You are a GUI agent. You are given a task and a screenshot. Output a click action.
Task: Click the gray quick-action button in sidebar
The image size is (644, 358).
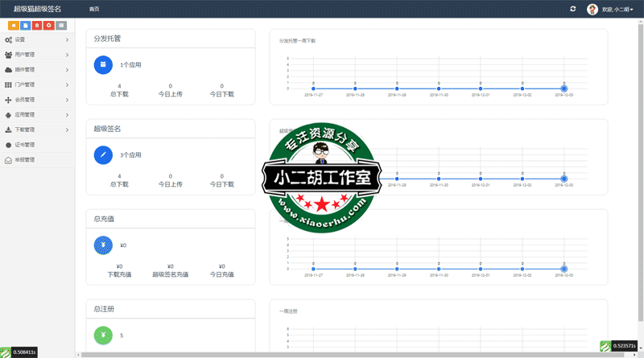coord(62,25)
